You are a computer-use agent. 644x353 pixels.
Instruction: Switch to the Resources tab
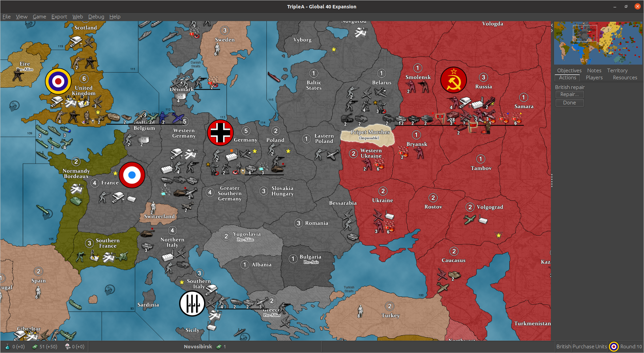pos(625,77)
